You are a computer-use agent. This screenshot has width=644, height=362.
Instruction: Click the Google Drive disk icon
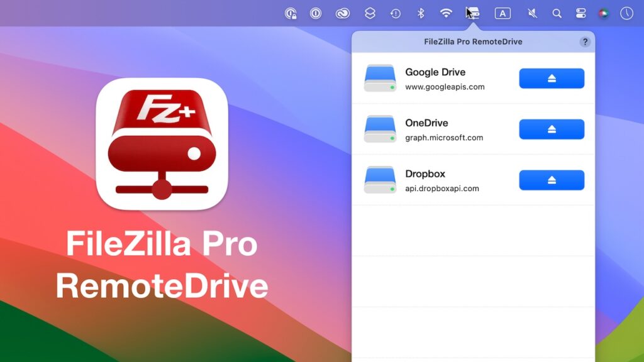point(380,78)
